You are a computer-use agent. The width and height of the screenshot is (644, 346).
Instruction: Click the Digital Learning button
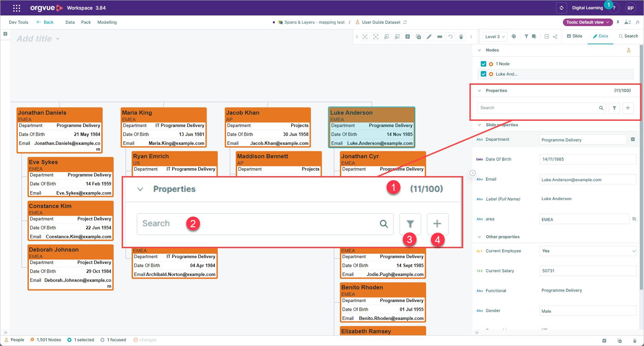click(x=587, y=8)
